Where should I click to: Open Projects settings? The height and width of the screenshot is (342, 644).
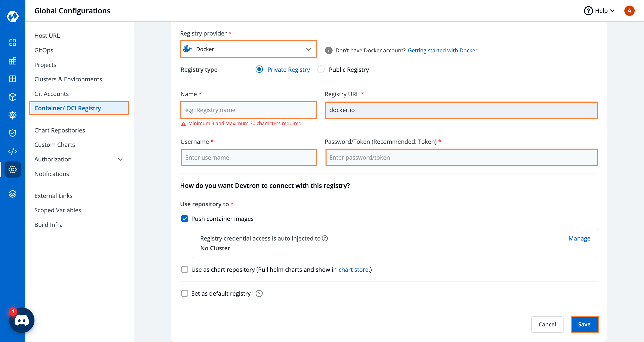45,65
